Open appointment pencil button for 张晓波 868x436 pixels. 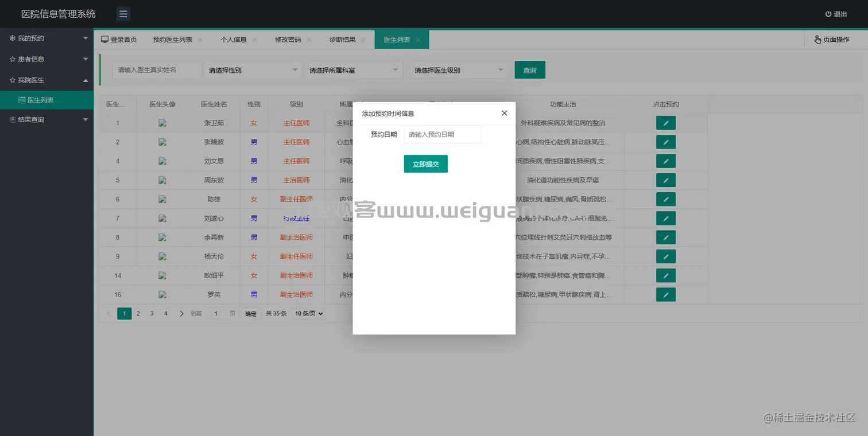(x=666, y=142)
